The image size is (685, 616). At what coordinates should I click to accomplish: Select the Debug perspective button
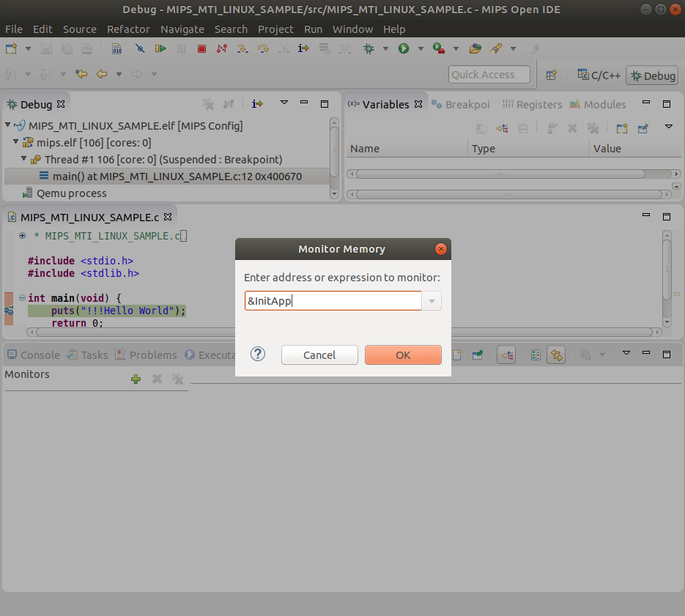(x=652, y=75)
